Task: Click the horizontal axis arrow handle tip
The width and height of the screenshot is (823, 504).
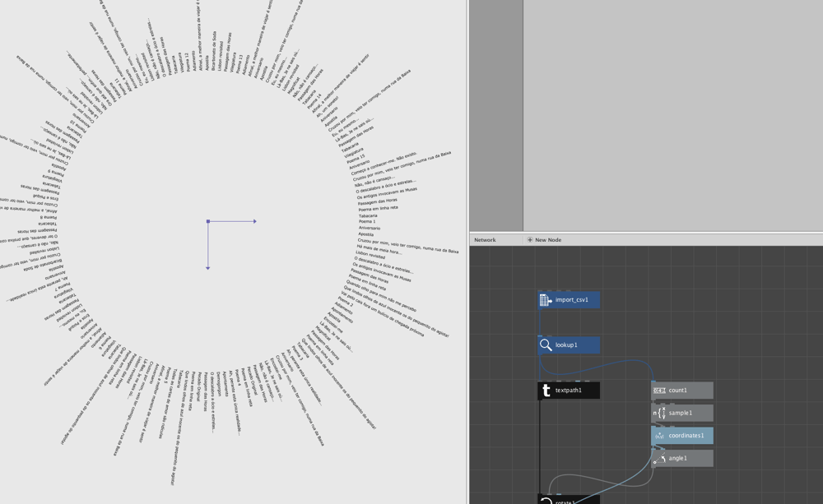Action: 255,221
